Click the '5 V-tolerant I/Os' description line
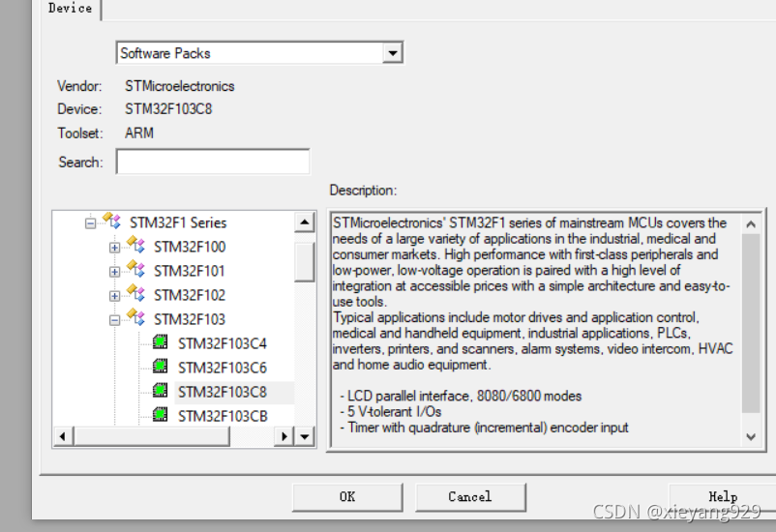Screen dimensions: 776x532 391,412
